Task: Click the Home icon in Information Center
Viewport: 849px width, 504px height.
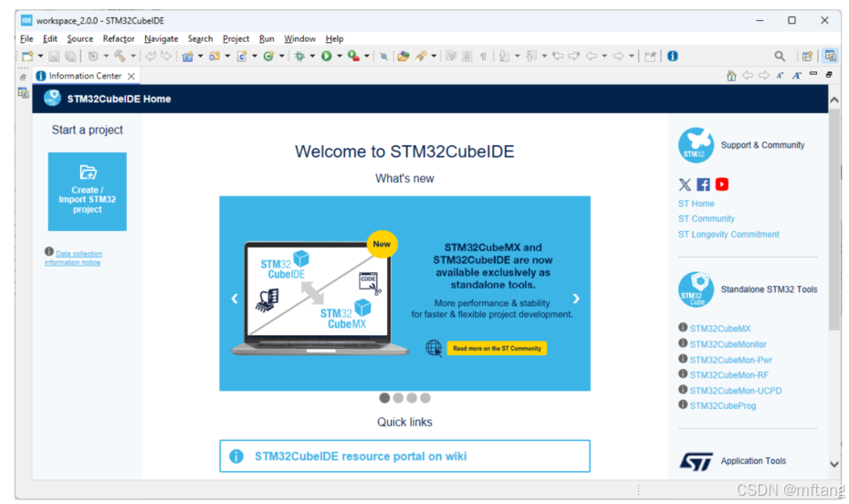Action: (x=731, y=76)
